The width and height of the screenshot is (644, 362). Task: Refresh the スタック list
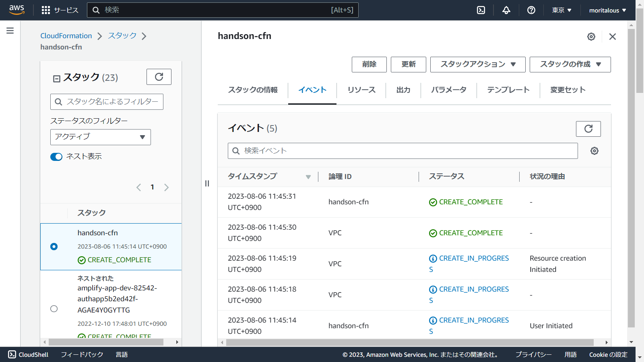159,76
